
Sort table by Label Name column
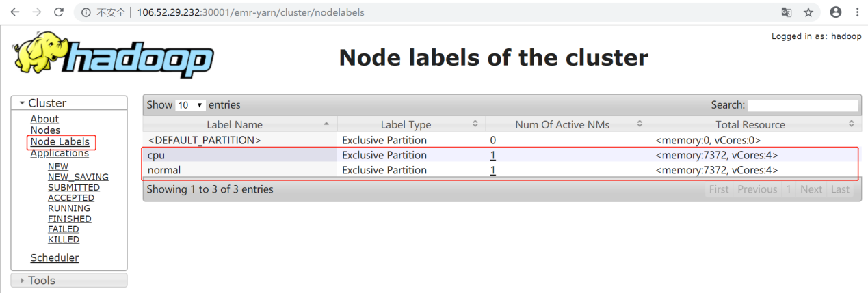[235, 124]
